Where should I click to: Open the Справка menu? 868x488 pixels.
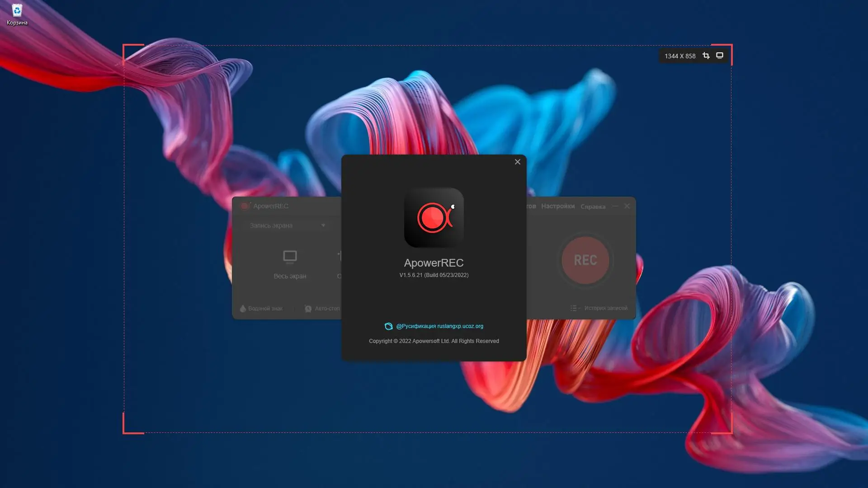pyautogui.click(x=593, y=206)
